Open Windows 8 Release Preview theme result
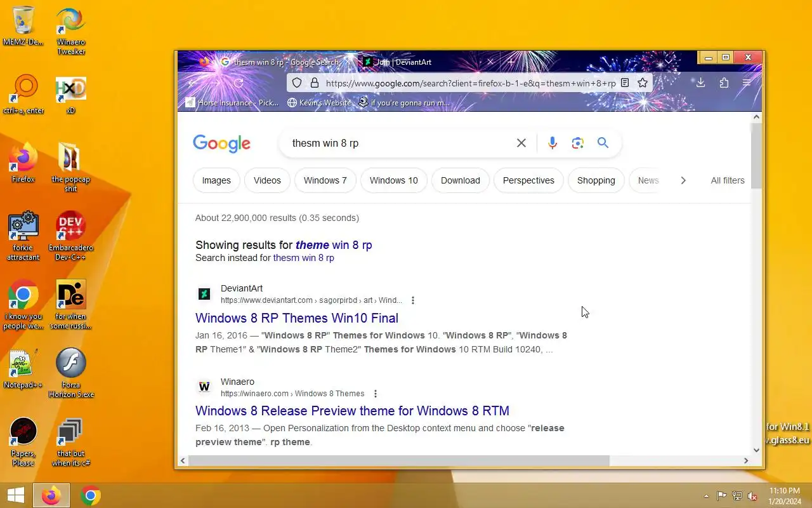The image size is (812, 508). (352, 410)
